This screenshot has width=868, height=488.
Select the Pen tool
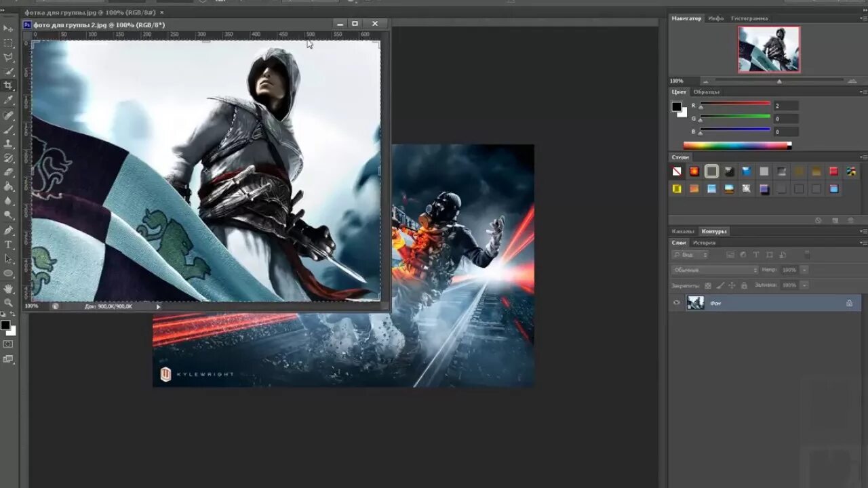pos(8,230)
